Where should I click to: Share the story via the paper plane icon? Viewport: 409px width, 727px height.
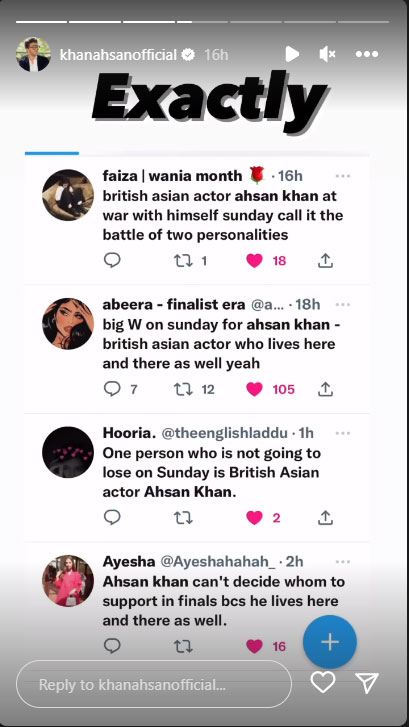[x=367, y=683]
